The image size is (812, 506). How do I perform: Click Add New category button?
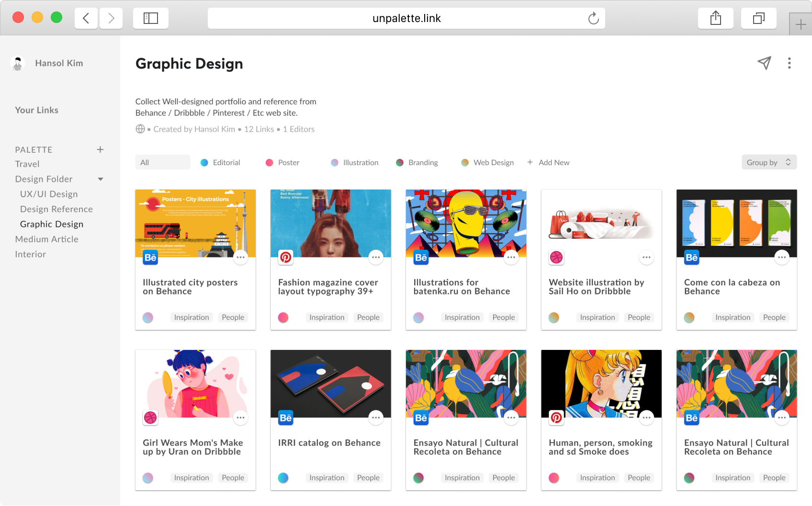click(548, 162)
